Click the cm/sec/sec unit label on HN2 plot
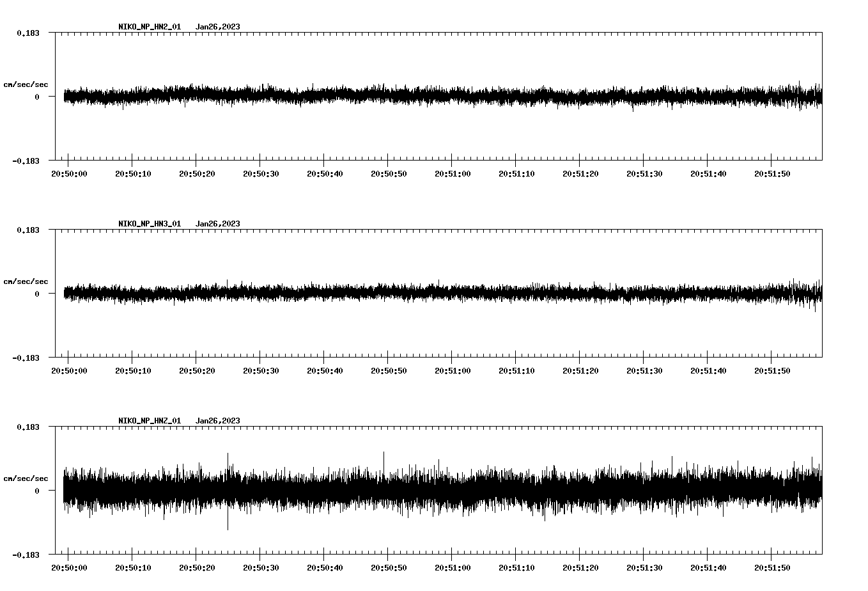The height and width of the screenshot is (591, 868). pos(26,84)
